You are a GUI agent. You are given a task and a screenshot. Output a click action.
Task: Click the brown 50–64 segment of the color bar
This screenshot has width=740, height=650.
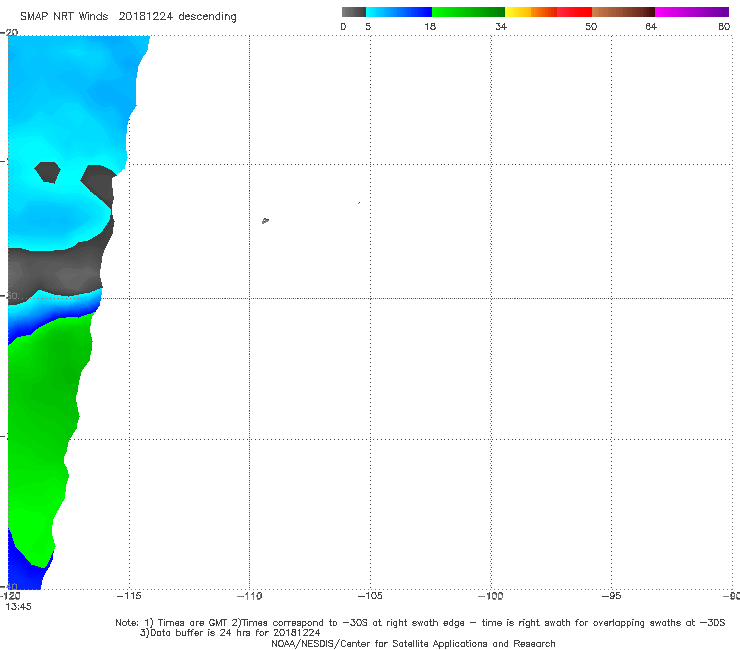(x=623, y=12)
